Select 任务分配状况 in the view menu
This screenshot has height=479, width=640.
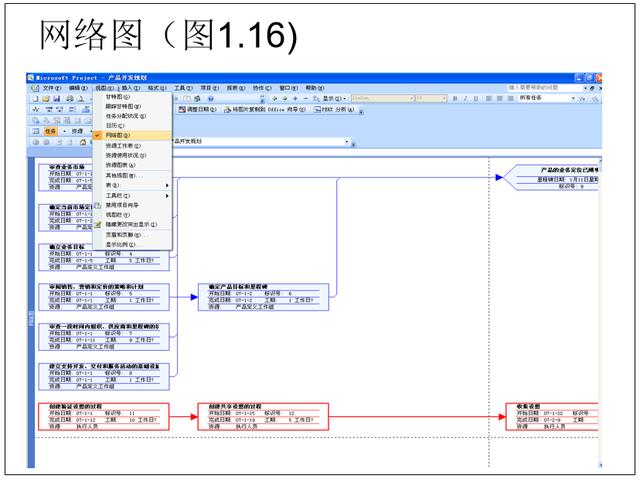pos(132,116)
